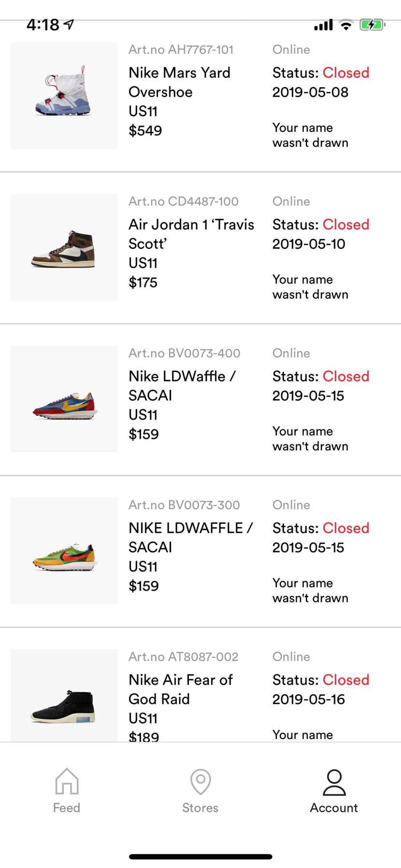401x868 pixels.
Task: Tap the cellular signal bars icon
Action: [x=323, y=25]
